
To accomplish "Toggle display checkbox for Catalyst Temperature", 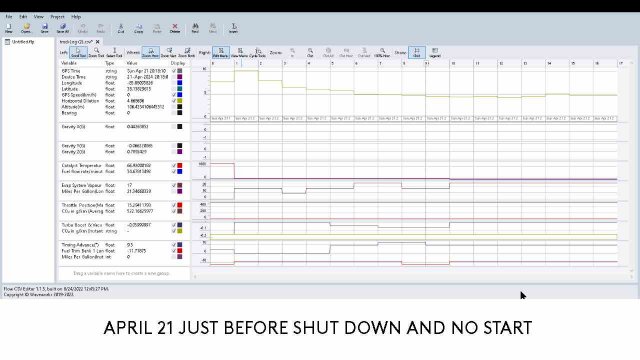I will click(x=174, y=166).
